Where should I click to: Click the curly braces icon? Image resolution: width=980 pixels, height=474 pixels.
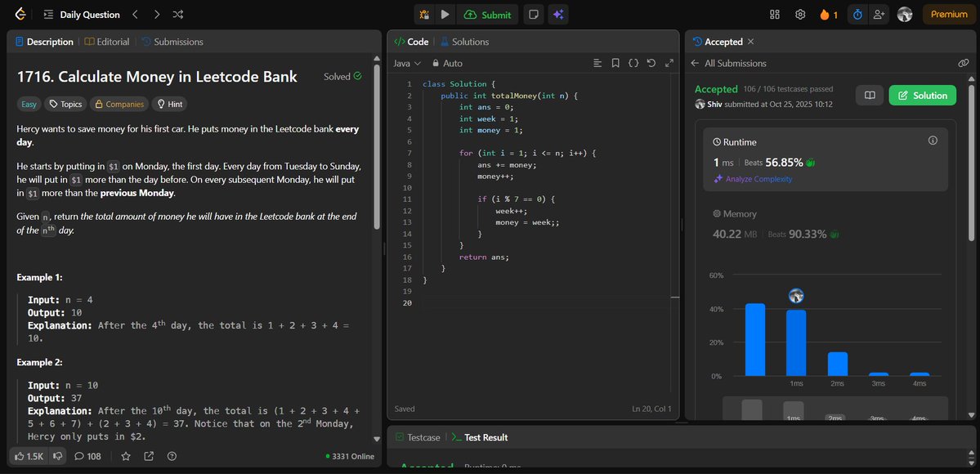pos(633,63)
